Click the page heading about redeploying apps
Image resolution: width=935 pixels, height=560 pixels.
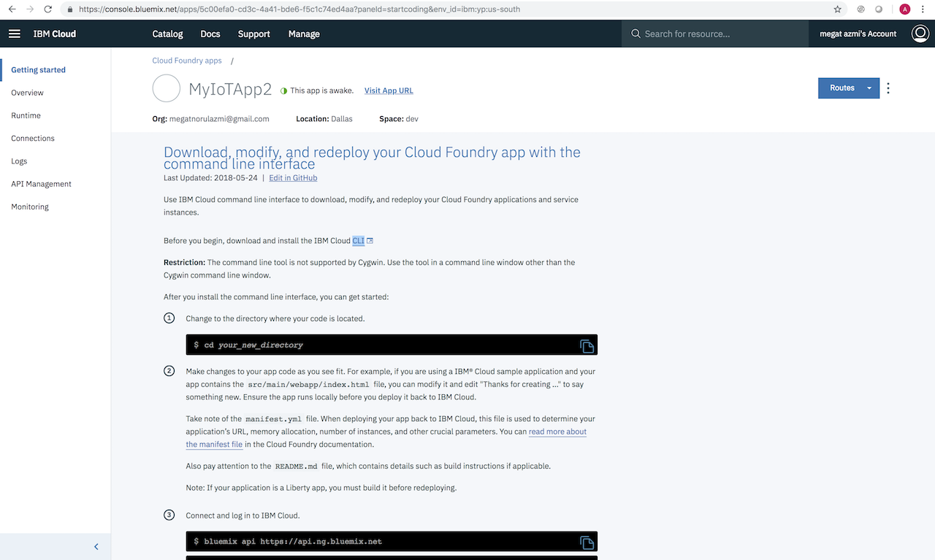click(x=372, y=158)
